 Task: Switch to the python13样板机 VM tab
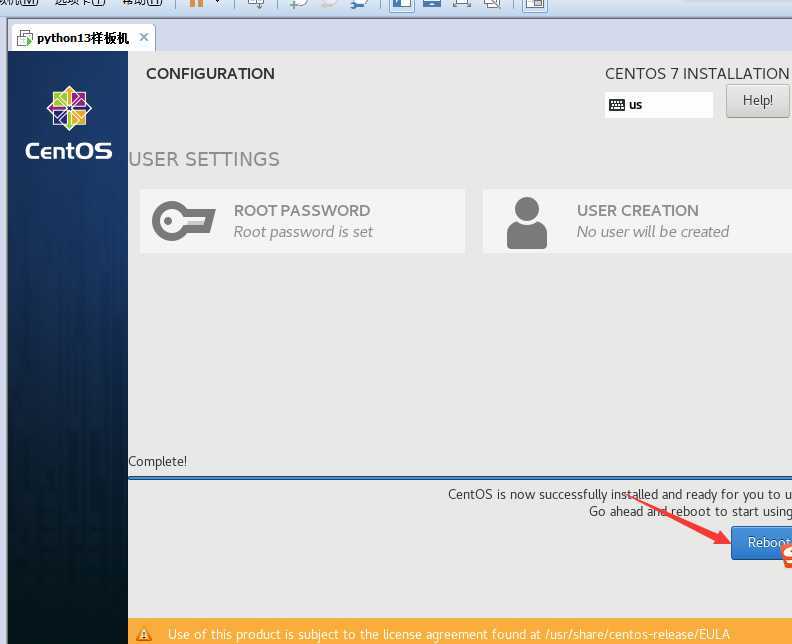82,38
